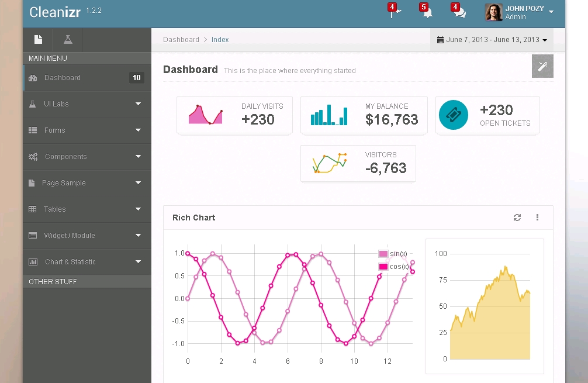Click John Pozy's avatar picture
The height and width of the screenshot is (383, 588).
point(494,12)
